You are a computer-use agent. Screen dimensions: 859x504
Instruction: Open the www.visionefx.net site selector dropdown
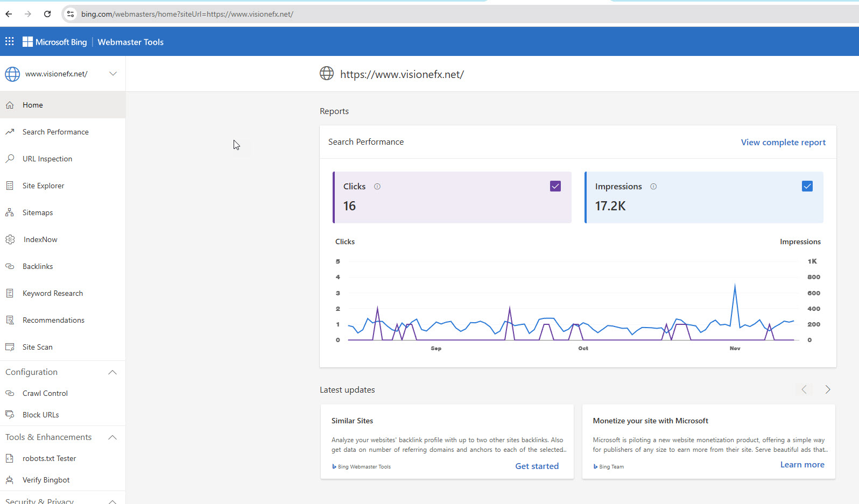pos(62,74)
